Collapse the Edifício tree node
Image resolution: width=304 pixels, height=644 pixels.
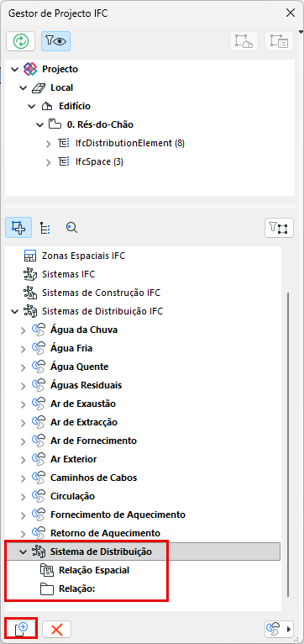(x=32, y=106)
